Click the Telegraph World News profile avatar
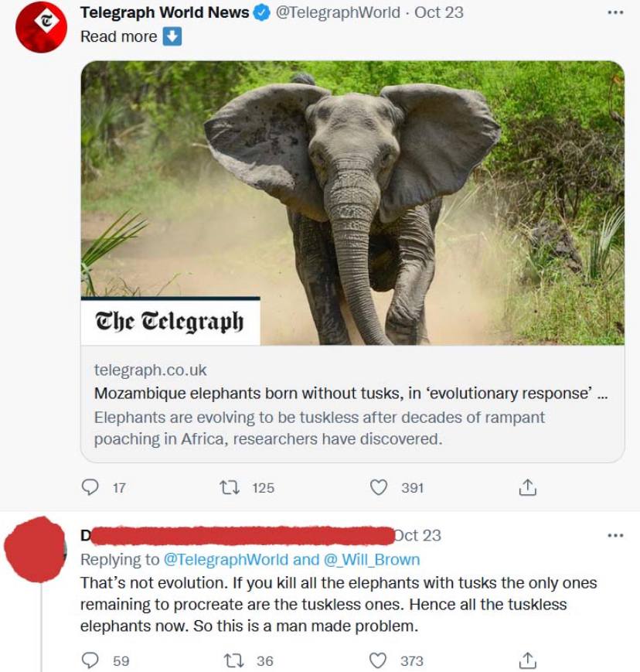This screenshot has width=640, height=672. 42,27
